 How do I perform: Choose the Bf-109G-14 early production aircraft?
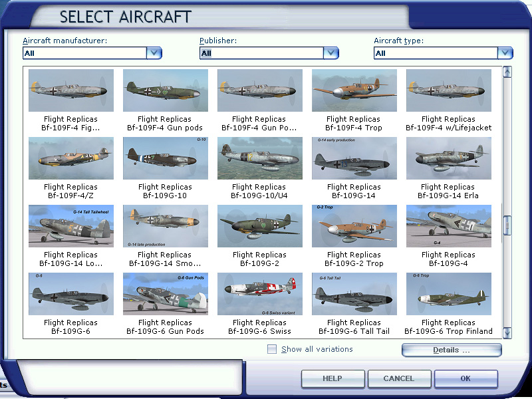pos(354,158)
